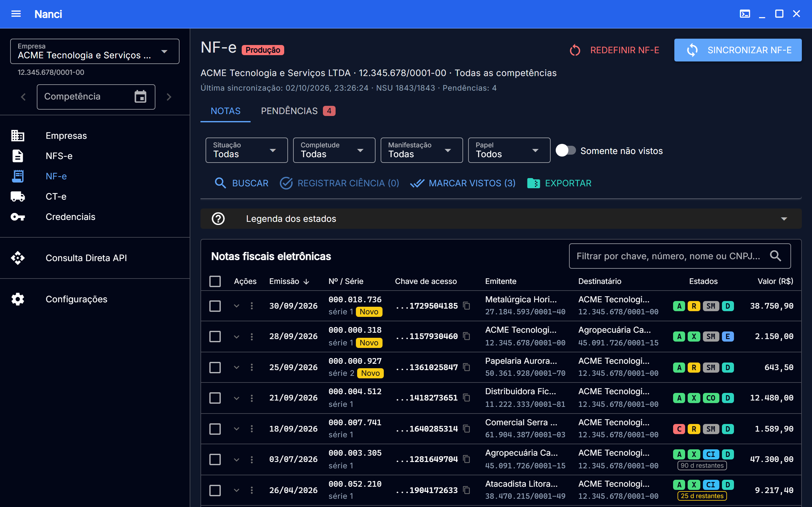
Task: Copy access key ending 1729504185
Action: tap(466, 305)
